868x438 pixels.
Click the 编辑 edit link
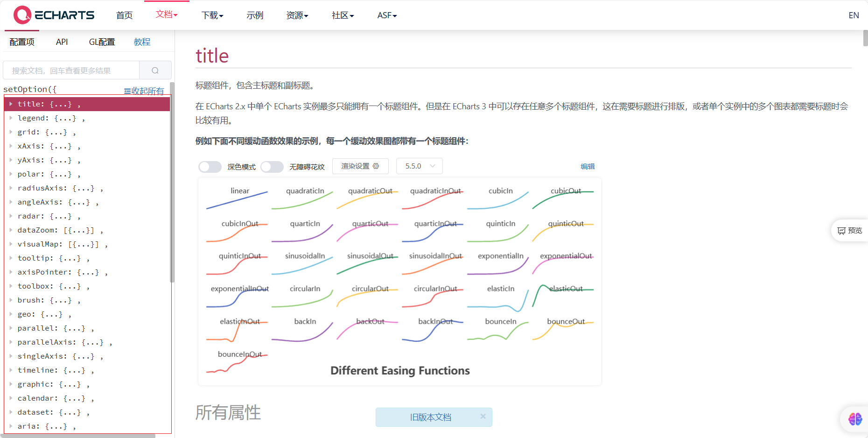(588, 166)
